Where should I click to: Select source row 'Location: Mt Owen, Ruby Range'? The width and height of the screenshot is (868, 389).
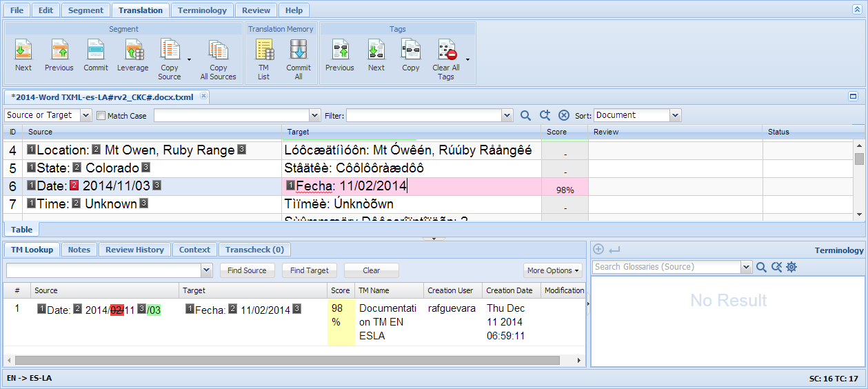tap(152, 150)
